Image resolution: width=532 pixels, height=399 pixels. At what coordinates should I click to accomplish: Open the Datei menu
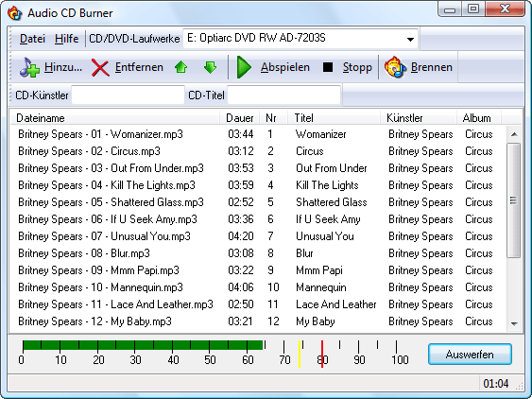tap(32, 39)
